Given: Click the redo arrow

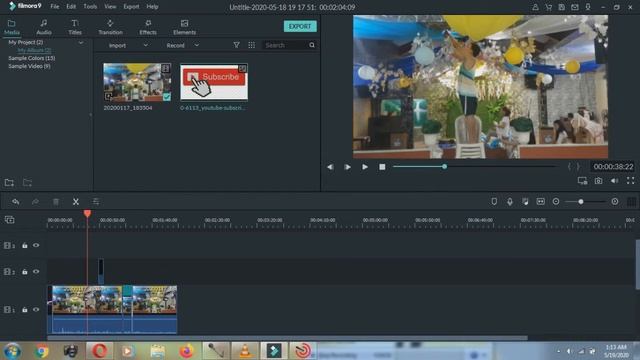Looking at the screenshot, I should [x=36, y=202].
